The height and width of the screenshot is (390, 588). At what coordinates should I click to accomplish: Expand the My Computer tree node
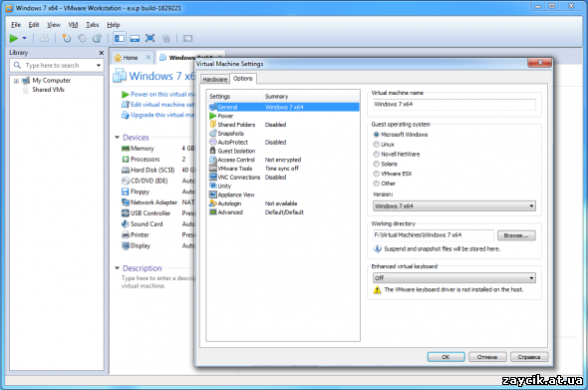[16, 81]
